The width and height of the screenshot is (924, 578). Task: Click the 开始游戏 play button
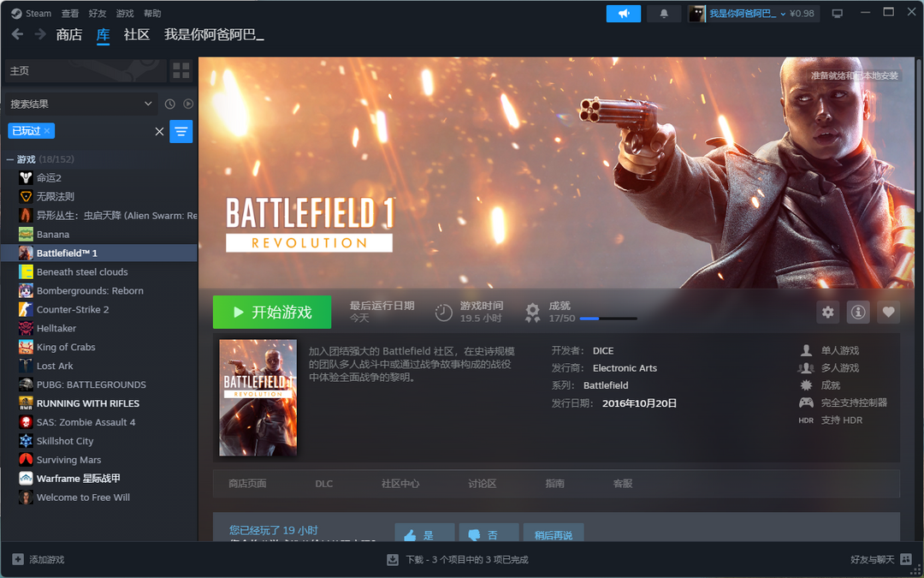272,312
